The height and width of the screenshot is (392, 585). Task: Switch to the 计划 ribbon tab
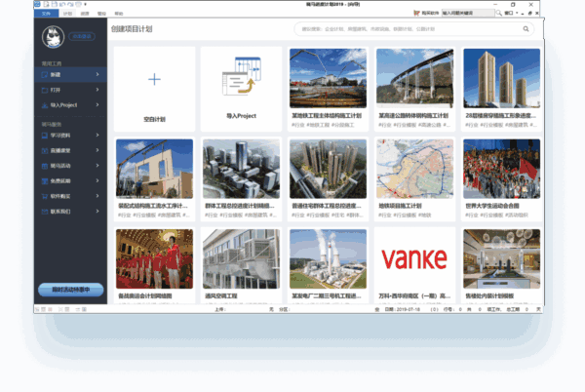pyautogui.click(x=67, y=15)
